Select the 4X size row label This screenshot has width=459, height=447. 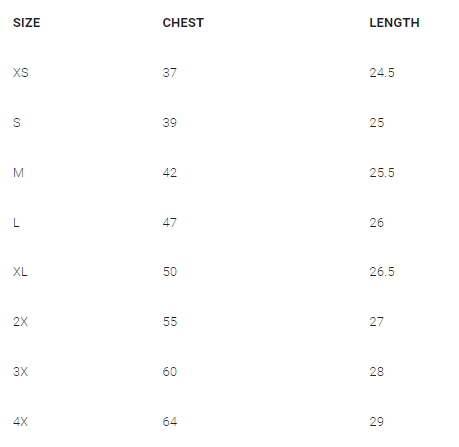coord(20,422)
